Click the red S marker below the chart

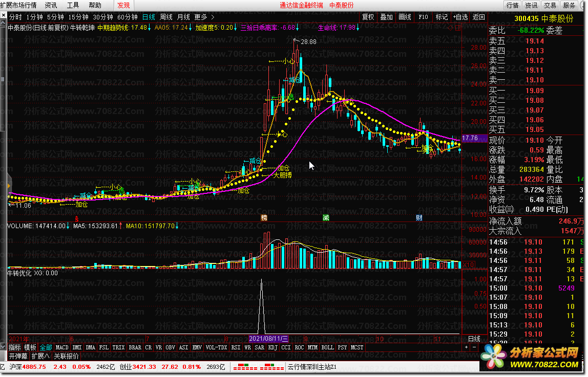click(76, 218)
